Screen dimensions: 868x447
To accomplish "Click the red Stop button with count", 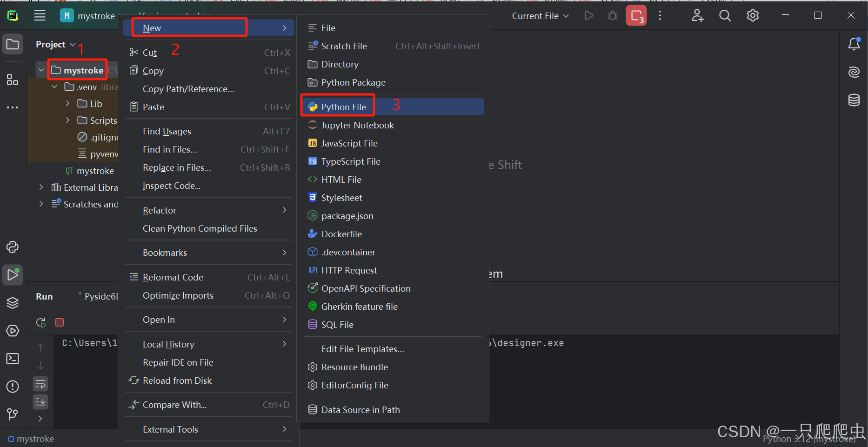I will pyautogui.click(x=636, y=15).
